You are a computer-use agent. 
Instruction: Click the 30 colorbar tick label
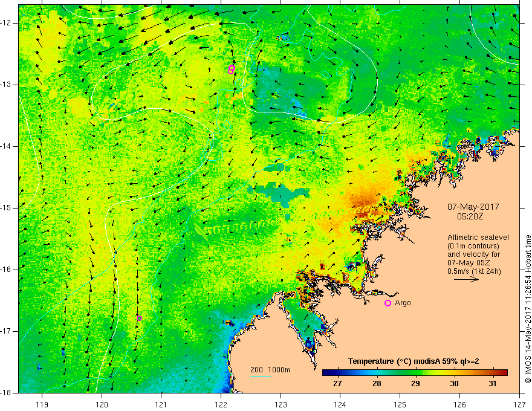pyautogui.click(x=454, y=384)
